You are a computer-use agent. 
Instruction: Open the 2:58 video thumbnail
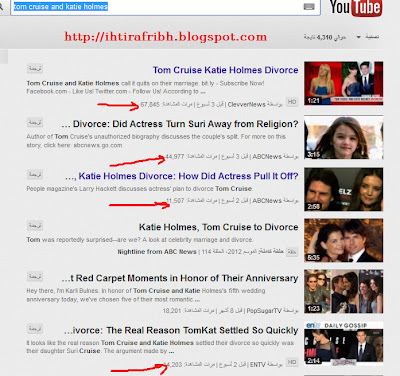coord(343,189)
